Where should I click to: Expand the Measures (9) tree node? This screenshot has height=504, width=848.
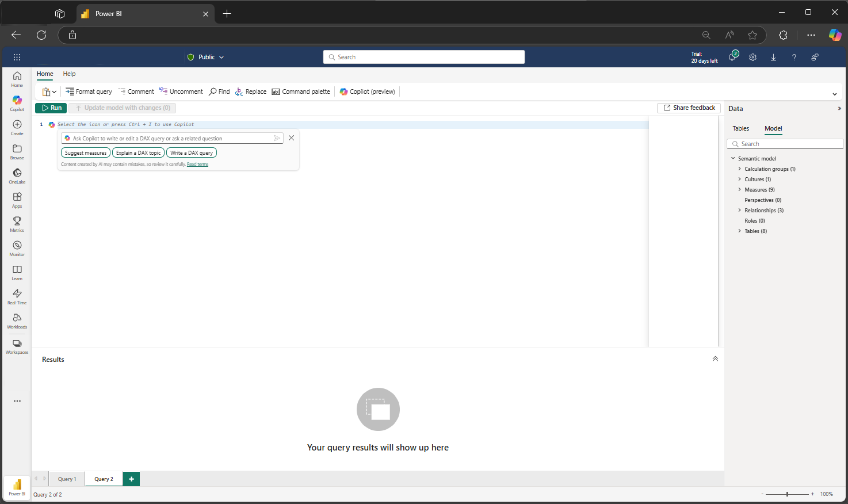tap(740, 189)
